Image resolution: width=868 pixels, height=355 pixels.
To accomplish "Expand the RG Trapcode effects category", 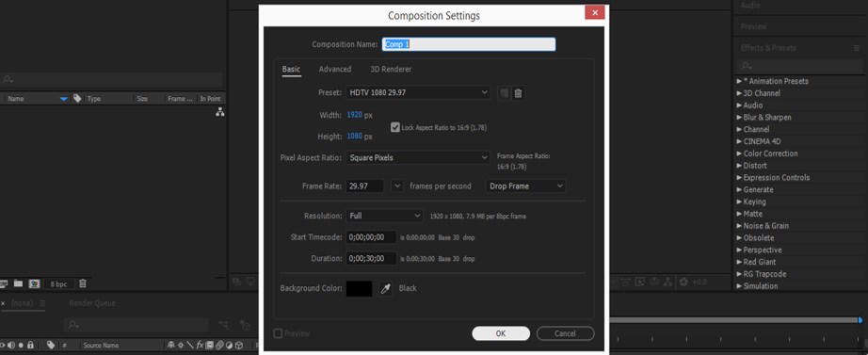I will tap(740, 274).
